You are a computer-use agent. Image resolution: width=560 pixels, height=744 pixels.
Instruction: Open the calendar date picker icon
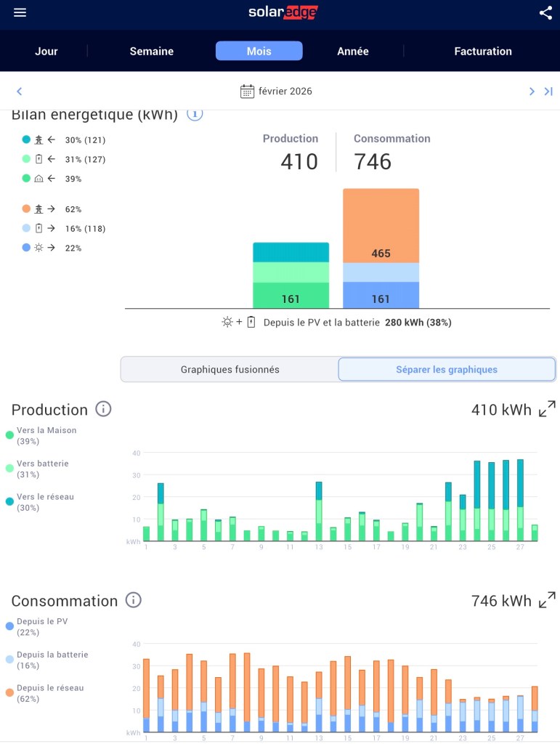click(x=247, y=92)
